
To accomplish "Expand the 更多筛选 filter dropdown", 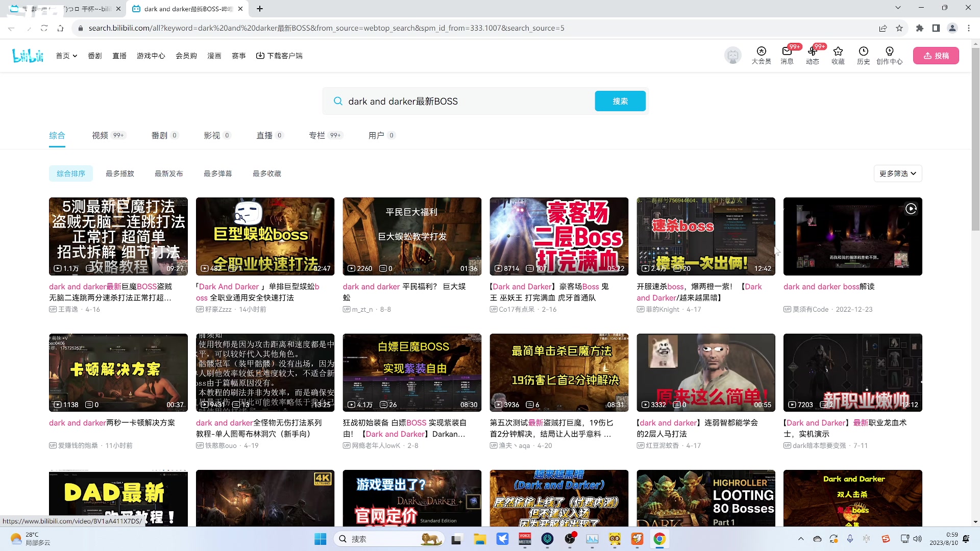I will point(898,173).
